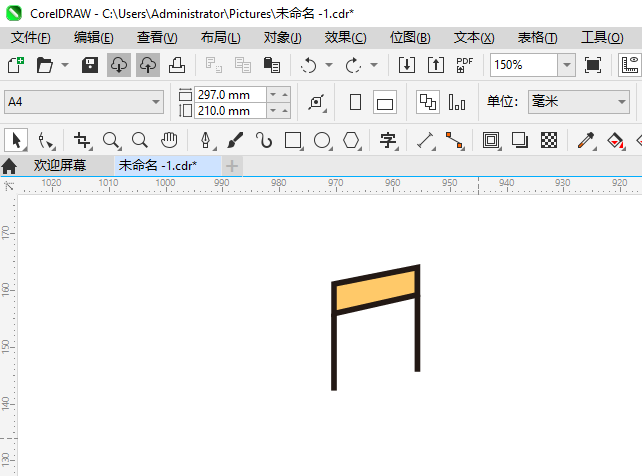Select the Connector tool
642x476 pixels.
(x=454, y=140)
